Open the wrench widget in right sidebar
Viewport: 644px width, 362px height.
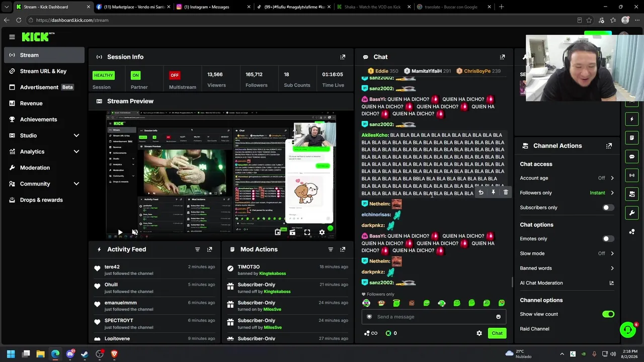coord(632,213)
